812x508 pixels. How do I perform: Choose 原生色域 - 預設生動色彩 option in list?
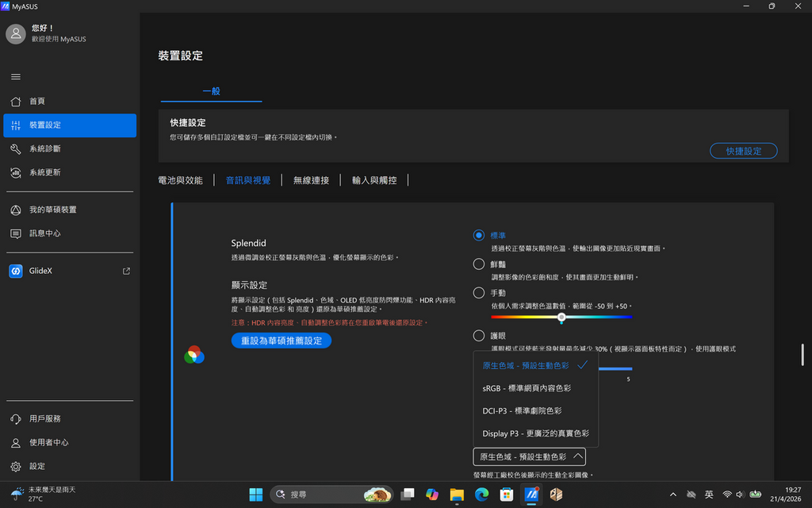coord(535,365)
